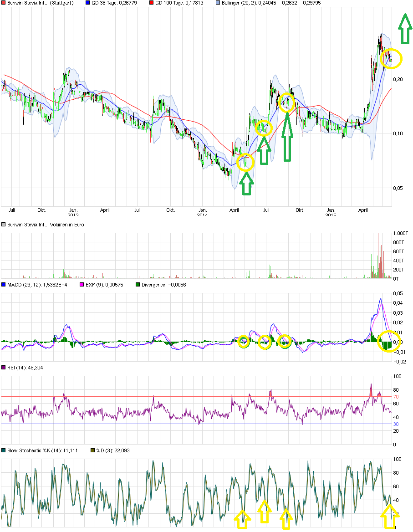Click the 0,05 label on the price chart axis
This screenshot has width=413, height=532.
coord(398,188)
